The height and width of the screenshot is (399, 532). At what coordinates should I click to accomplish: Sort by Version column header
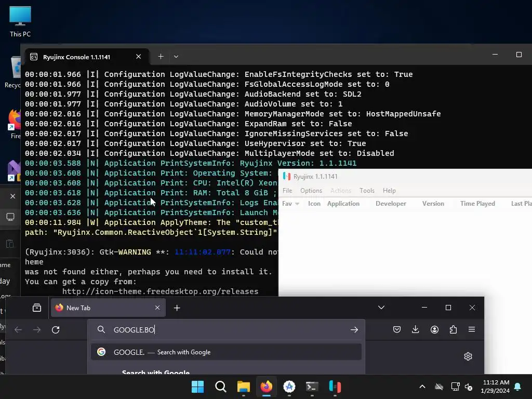click(433, 204)
